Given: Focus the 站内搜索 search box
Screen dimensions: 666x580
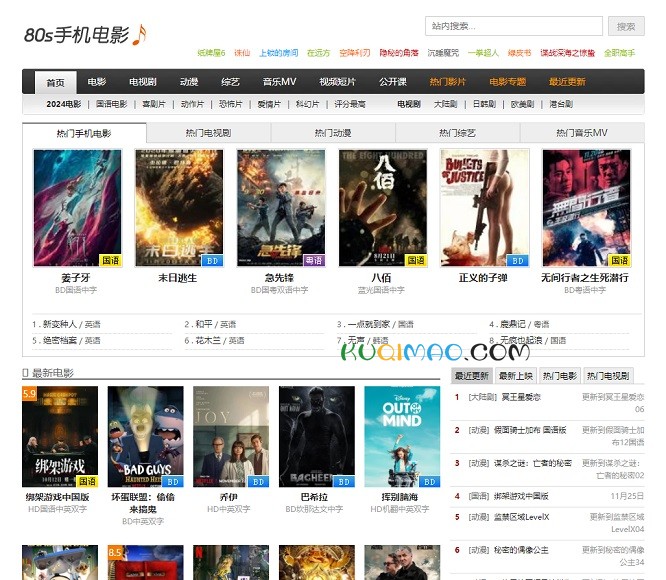Looking at the screenshot, I should pos(514,26).
